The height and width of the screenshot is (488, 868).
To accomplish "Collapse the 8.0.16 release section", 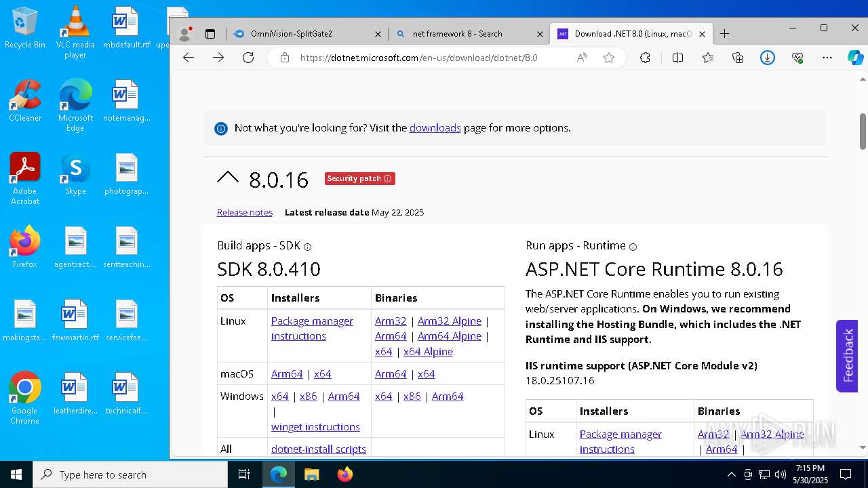I will click(x=228, y=178).
